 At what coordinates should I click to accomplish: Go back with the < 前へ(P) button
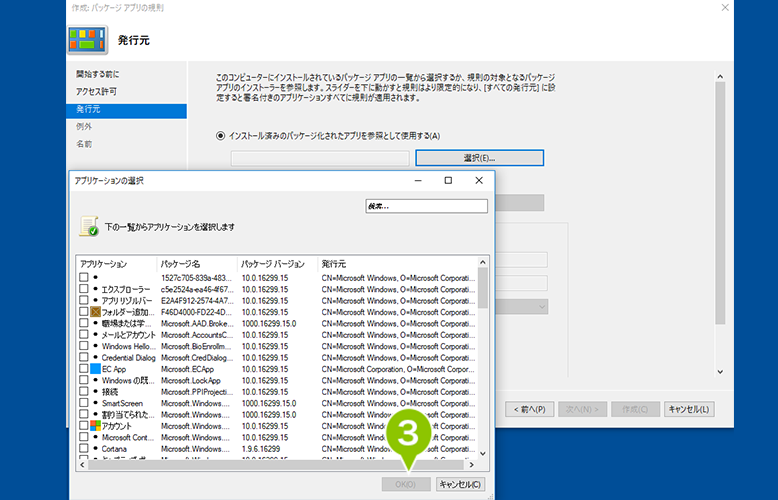pyautogui.click(x=529, y=409)
